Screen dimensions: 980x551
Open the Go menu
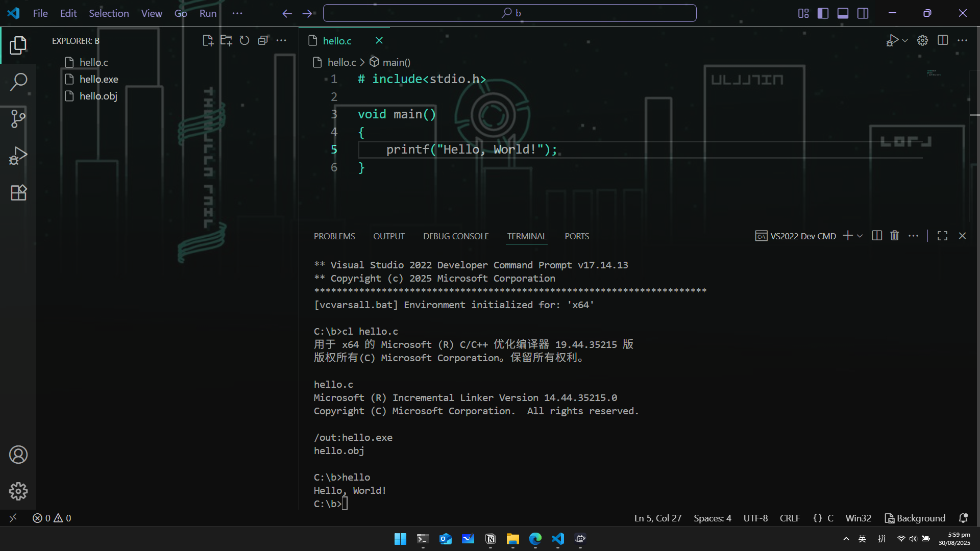pos(181,13)
